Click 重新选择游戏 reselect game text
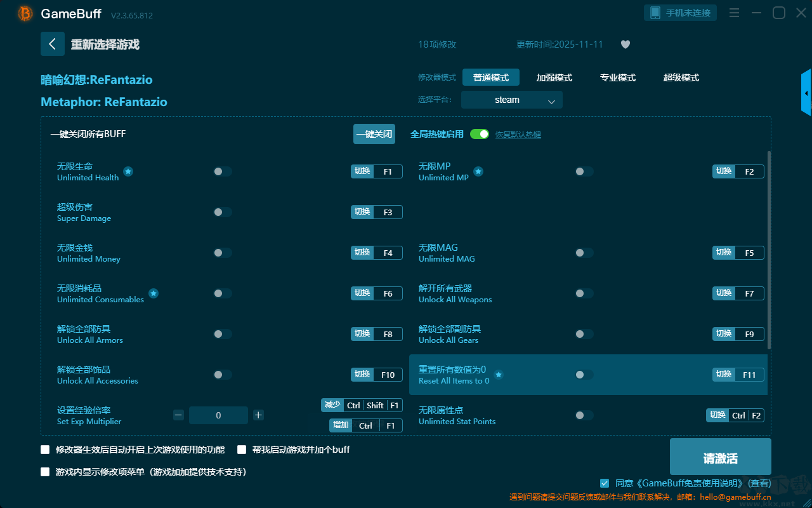 click(105, 44)
